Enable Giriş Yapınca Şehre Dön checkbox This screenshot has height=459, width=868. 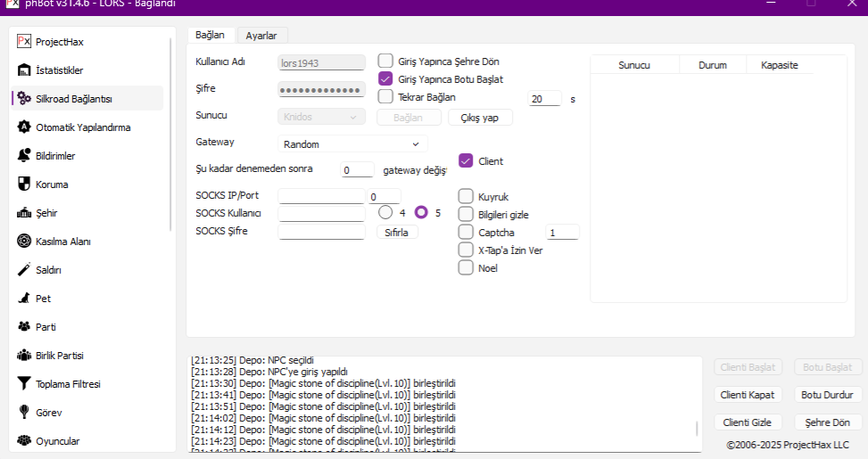pos(386,61)
